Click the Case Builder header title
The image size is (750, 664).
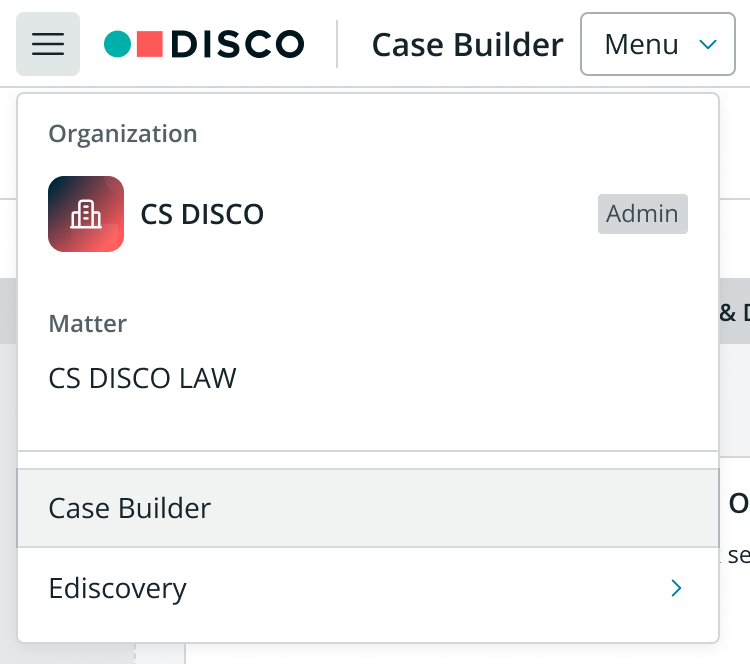click(x=467, y=45)
